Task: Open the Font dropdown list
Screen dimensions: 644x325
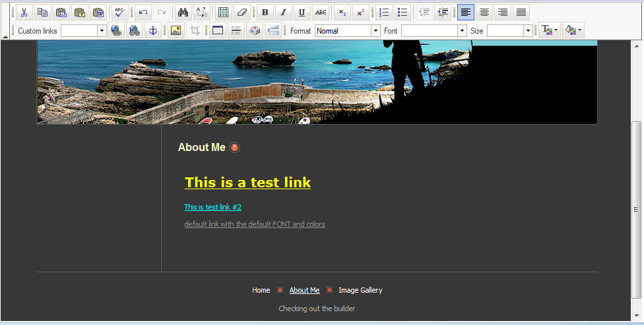Action: point(462,31)
